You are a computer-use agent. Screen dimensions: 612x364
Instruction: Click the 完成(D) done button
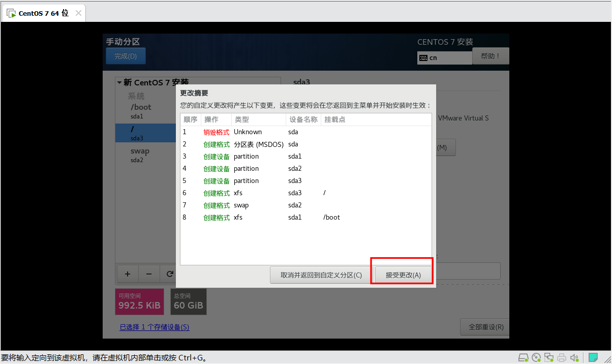(126, 56)
